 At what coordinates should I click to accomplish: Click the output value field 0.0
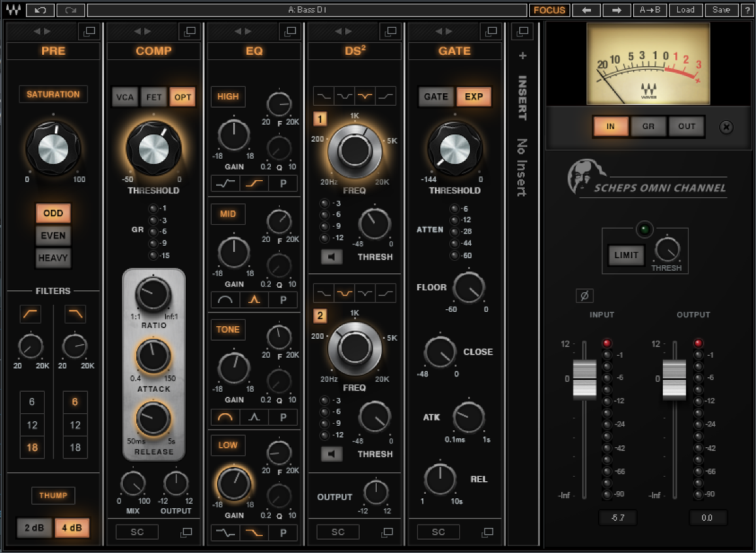point(708,518)
